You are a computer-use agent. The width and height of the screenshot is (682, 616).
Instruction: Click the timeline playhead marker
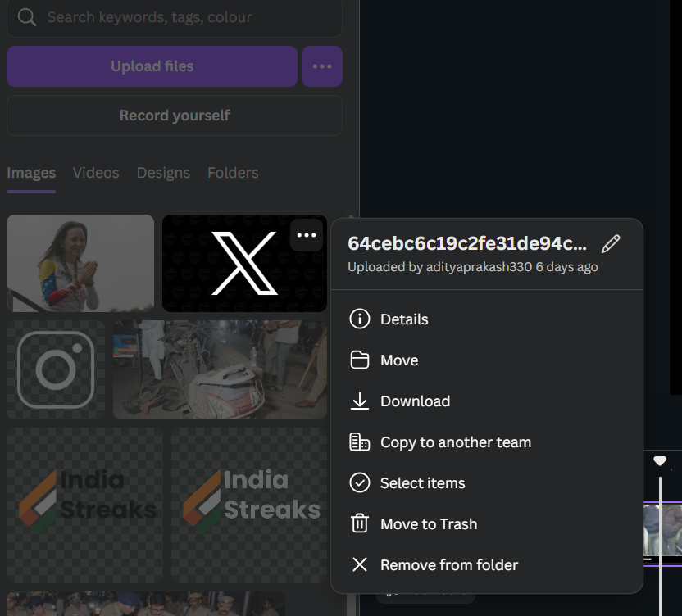pos(660,461)
